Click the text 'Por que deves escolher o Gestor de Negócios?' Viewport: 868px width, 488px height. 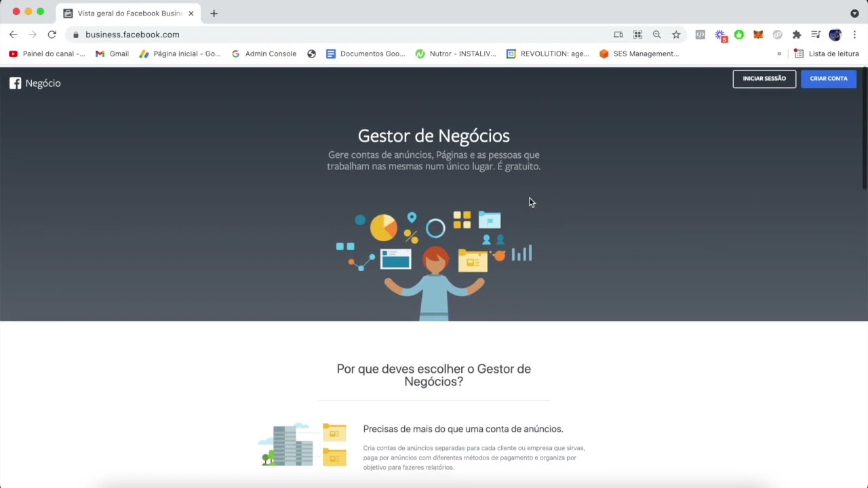(434, 375)
